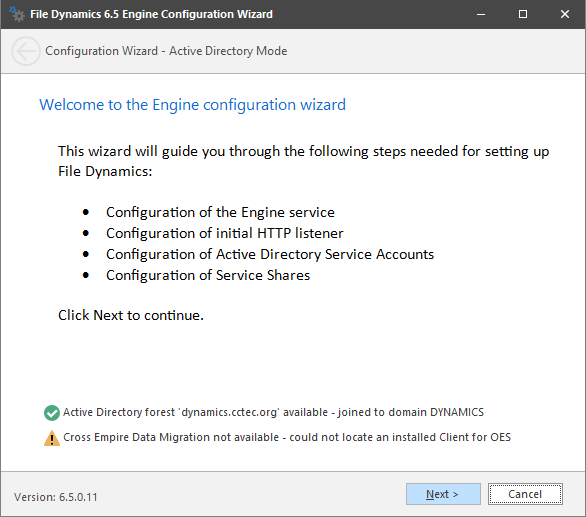
Task: Minimize the wizard window
Action: click(481, 14)
